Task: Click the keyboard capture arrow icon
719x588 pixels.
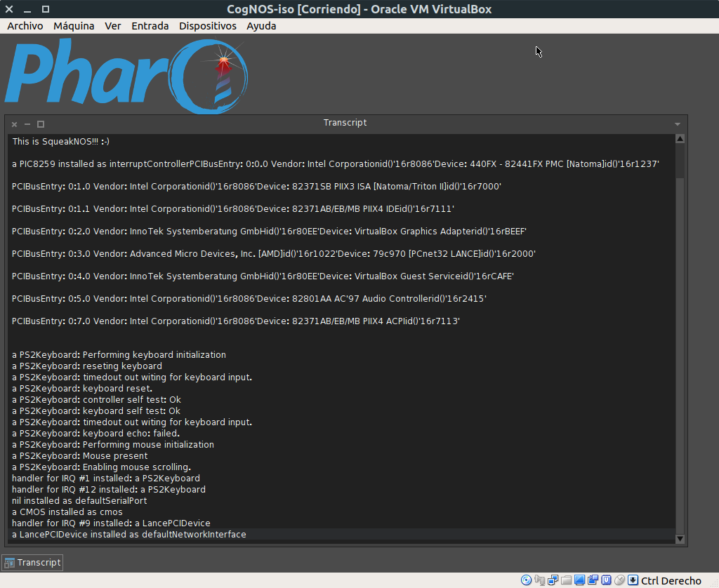Action: 633,580
